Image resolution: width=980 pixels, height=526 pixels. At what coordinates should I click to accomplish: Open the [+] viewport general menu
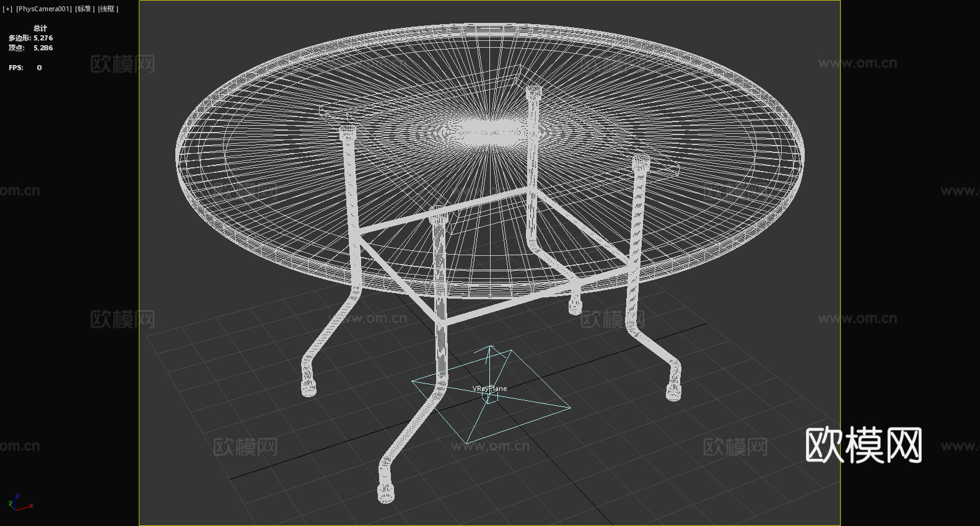[x=7, y=9]
